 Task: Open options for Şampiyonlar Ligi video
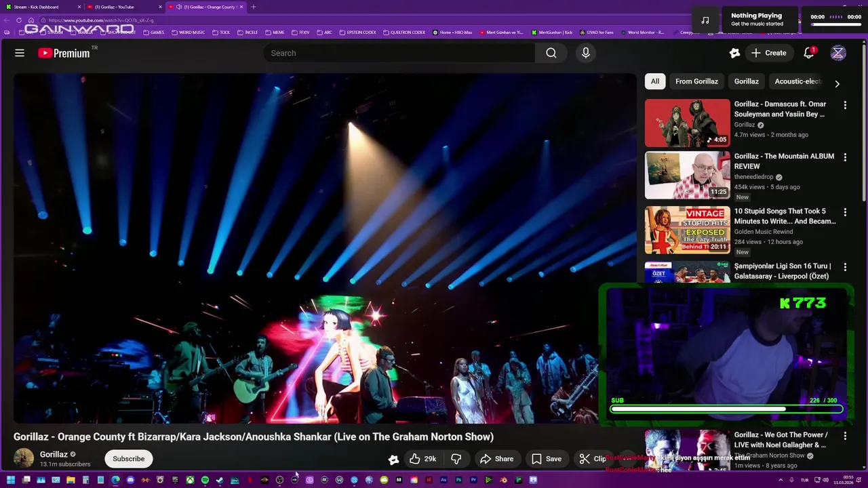845,267
